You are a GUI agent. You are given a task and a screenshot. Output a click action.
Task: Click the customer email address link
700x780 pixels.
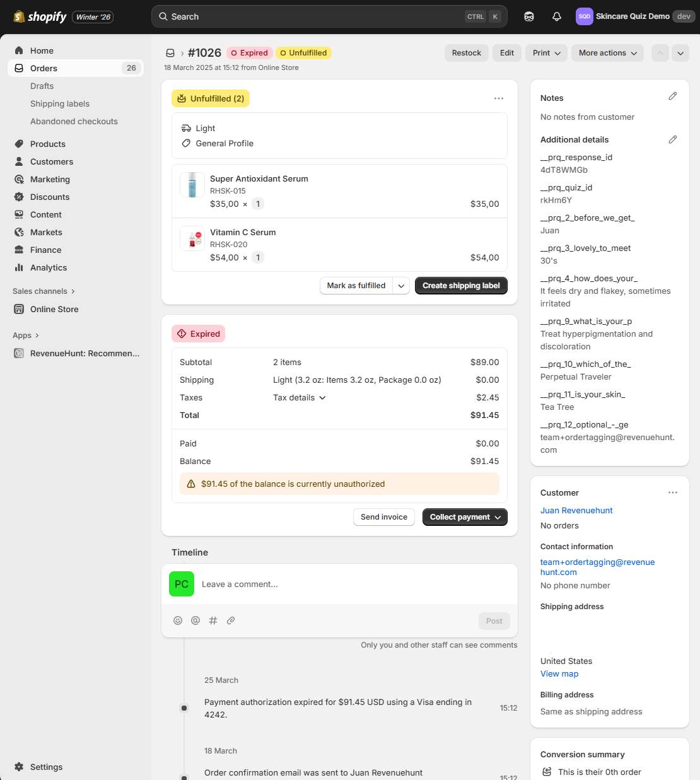coord(597,567)
